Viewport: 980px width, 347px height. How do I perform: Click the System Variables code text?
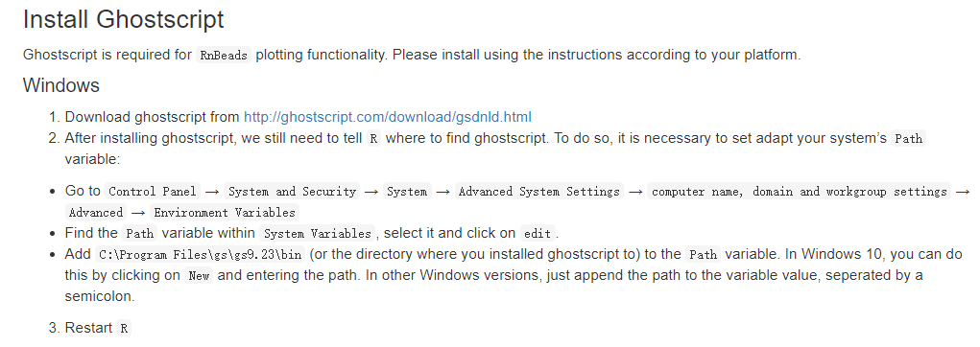(318, 234)
